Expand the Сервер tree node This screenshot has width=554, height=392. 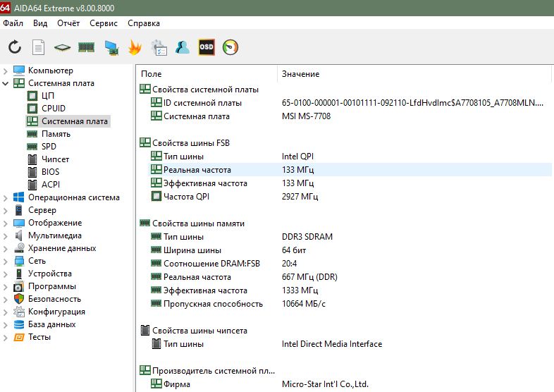[6, 211]
